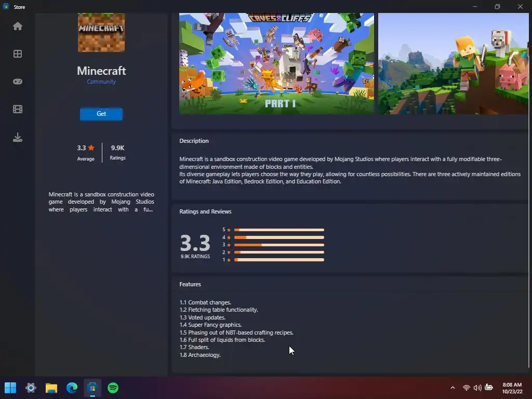Show hidden system tray icons
The width and height of the screenshot is (532, 399).
click(x=453, y=388)
